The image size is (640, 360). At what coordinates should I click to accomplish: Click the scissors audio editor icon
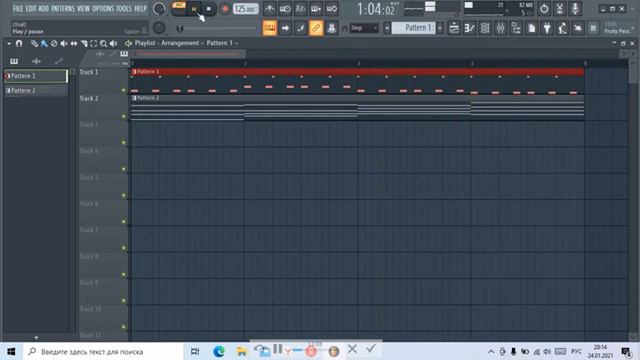560,9
